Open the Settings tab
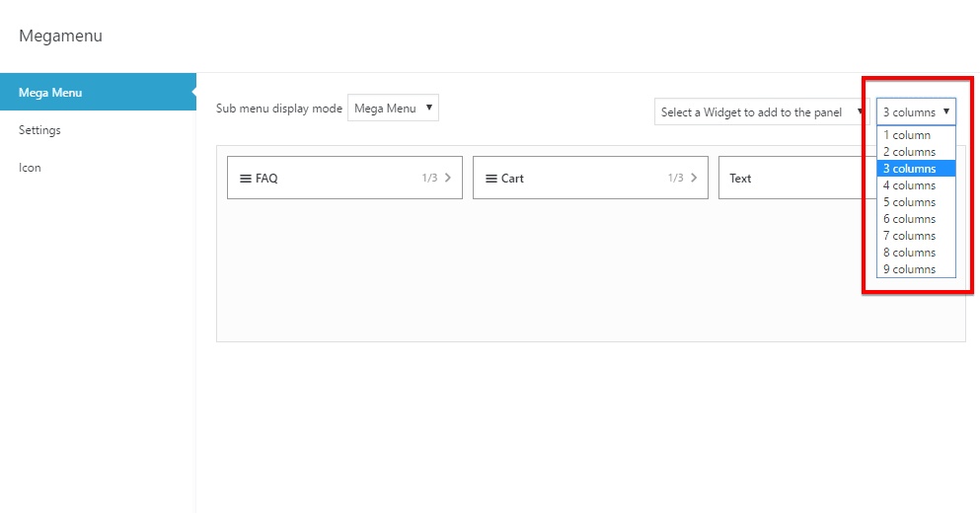Viewport: 980px width, 513px height. tap(39, 130)
